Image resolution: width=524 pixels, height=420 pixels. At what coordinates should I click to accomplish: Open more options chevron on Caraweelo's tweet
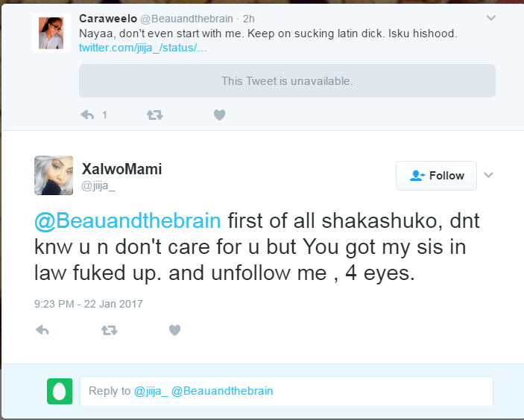click(x=490, y=17)
